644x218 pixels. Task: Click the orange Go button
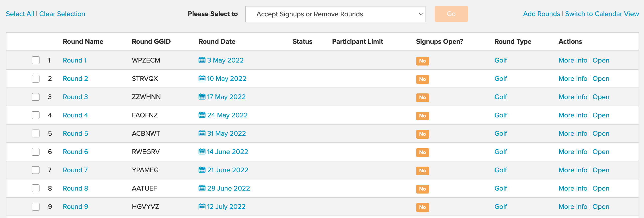click(x=451, y=14)
